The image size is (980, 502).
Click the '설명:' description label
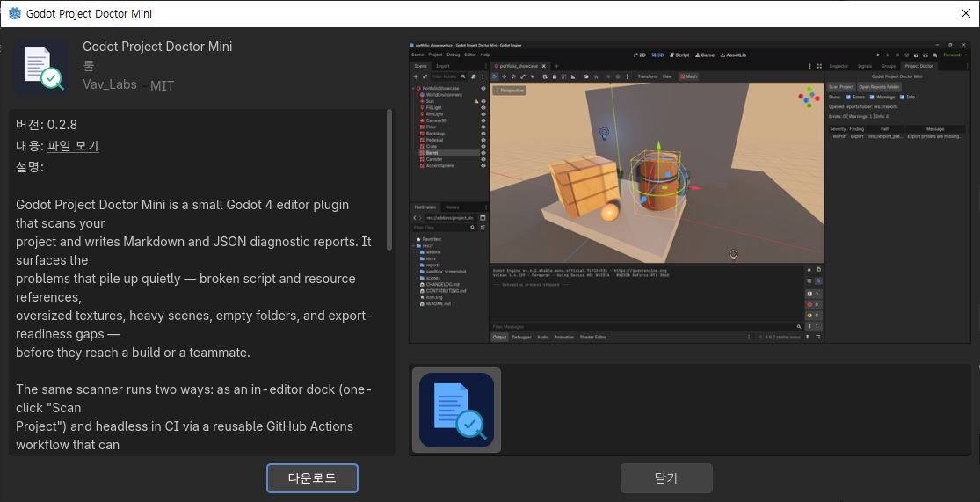[x=30, y=167]
